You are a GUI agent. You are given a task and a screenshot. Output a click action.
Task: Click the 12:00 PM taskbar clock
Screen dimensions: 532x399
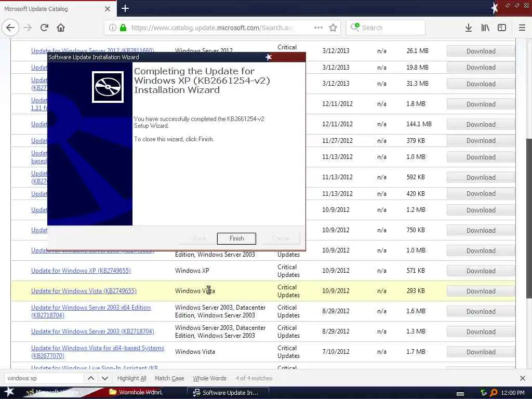tap(513, 393)
